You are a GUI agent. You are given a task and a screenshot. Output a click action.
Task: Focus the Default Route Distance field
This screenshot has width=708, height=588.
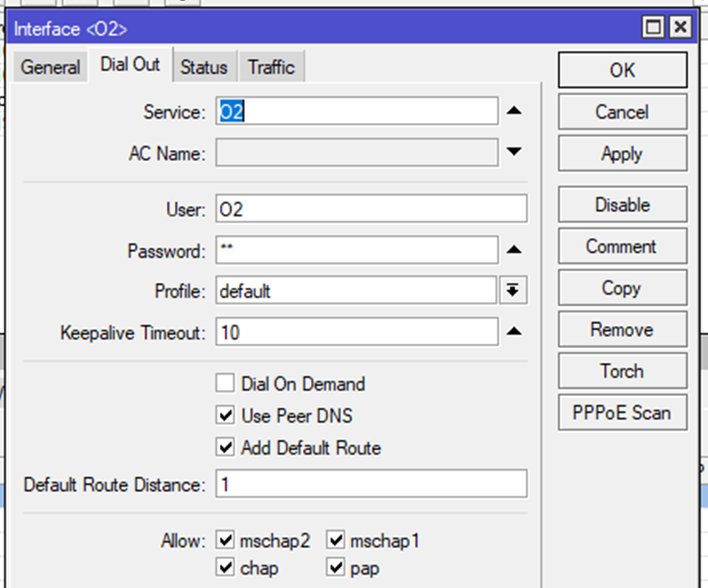click(x=371, y=484)
